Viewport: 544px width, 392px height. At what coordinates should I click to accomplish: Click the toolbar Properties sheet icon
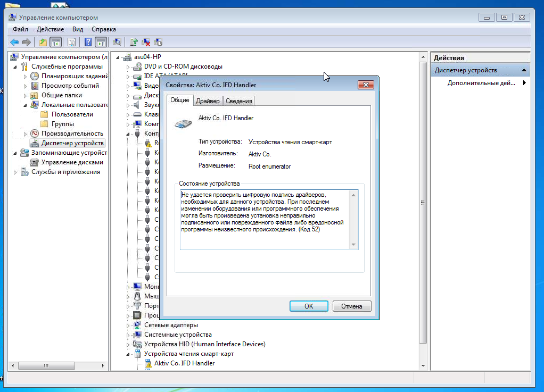(71, 42)
